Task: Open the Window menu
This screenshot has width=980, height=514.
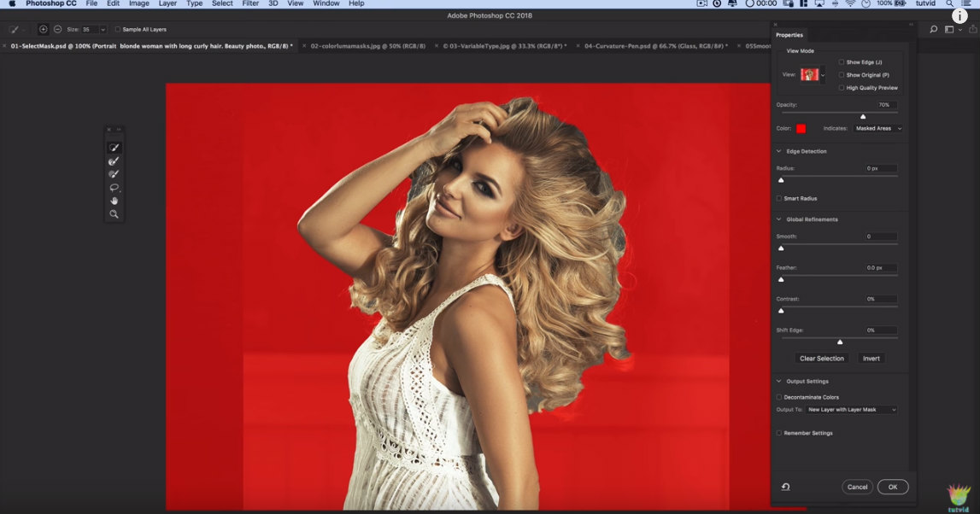Action: point(326,3)
